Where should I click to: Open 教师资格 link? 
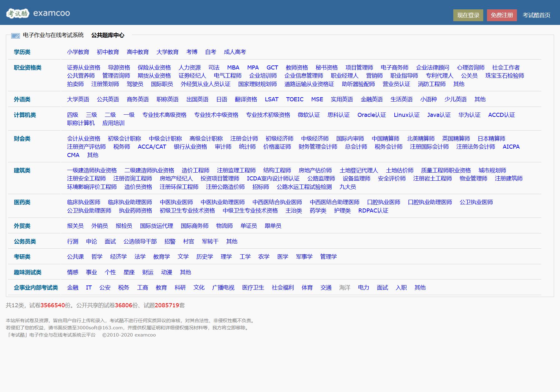[297, 68]
